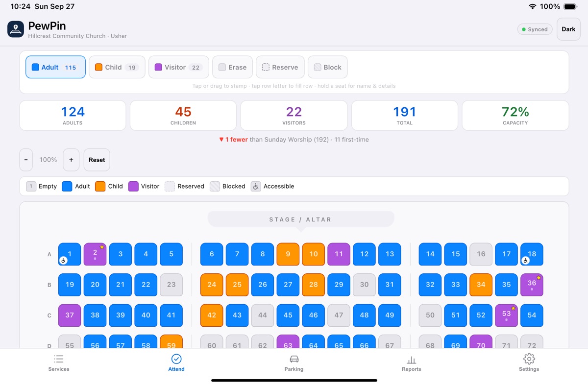
Task: Tap the Visitors count card
Action: click(294, 116)
